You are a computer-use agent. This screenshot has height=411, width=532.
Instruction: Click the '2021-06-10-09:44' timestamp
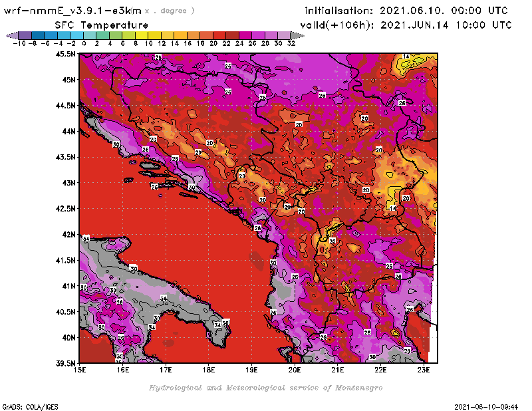(486, 407)
